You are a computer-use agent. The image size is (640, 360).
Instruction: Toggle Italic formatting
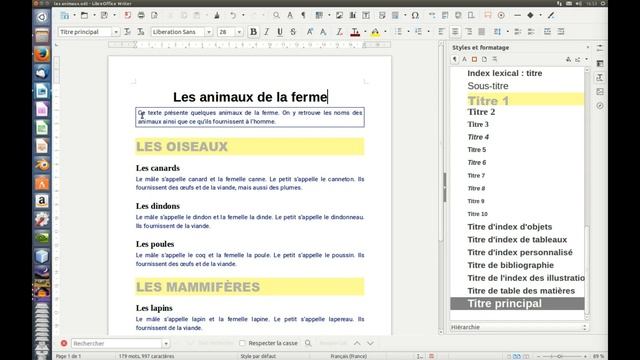coord(267,32)
